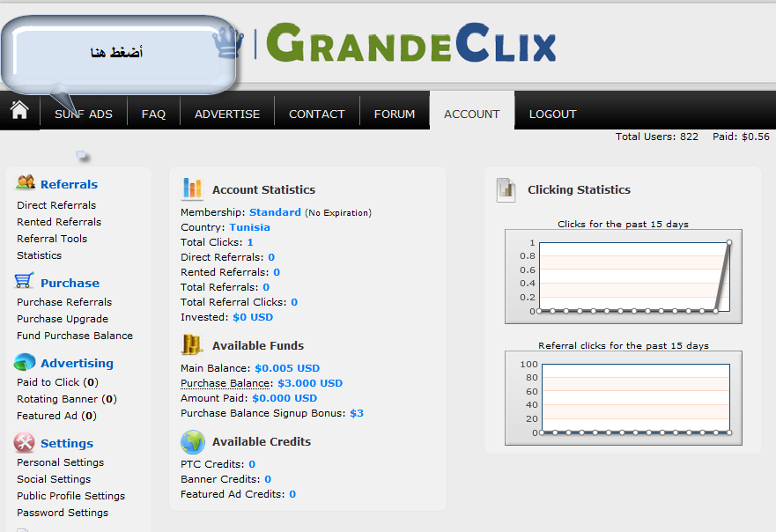
Task: Click the Purchase shopping cart icon
Action: click(x=25, y=280)
